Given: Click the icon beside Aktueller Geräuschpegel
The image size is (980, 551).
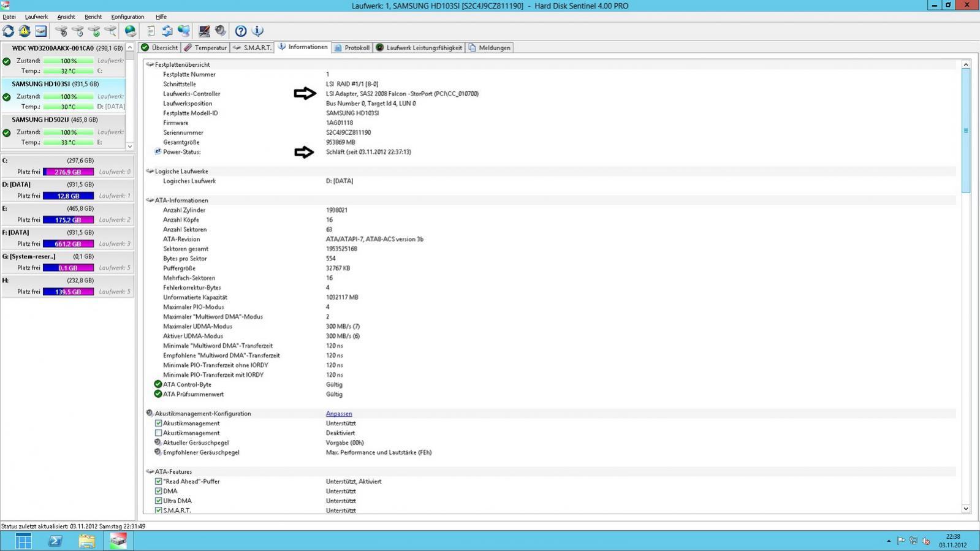Looking at the screenshot, I should click(158, 443).
